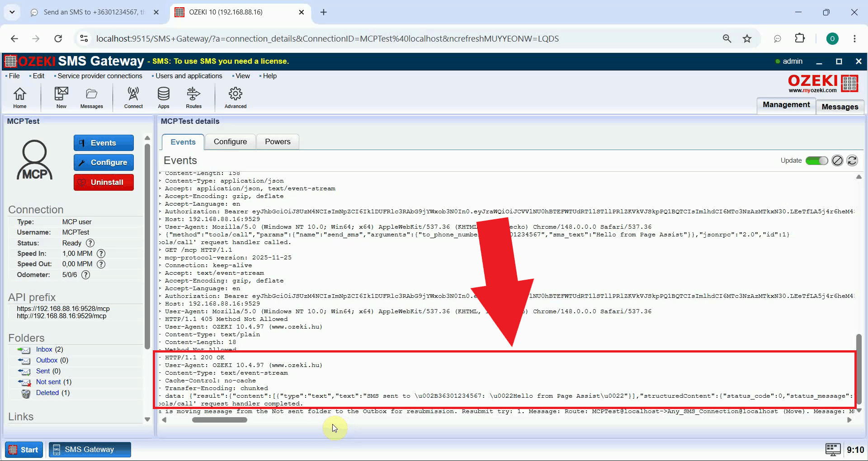
Task: Click the Chrome profile avatar
Action: [832, 38]
